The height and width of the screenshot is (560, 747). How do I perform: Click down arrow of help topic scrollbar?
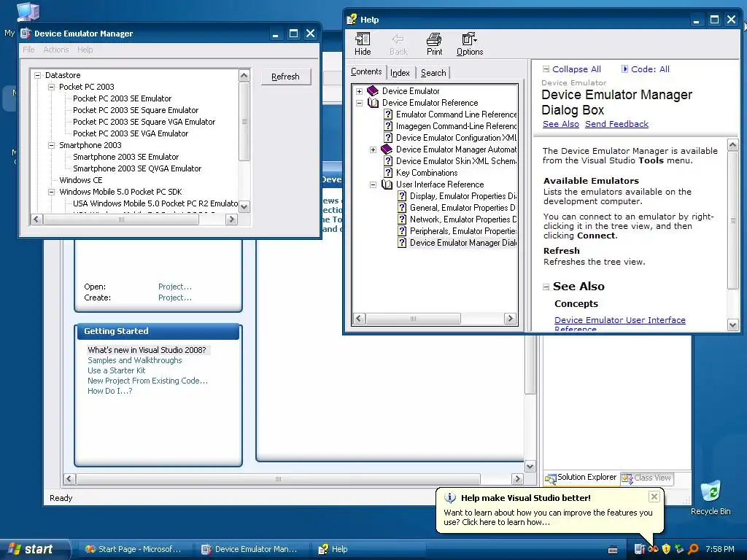732,325
